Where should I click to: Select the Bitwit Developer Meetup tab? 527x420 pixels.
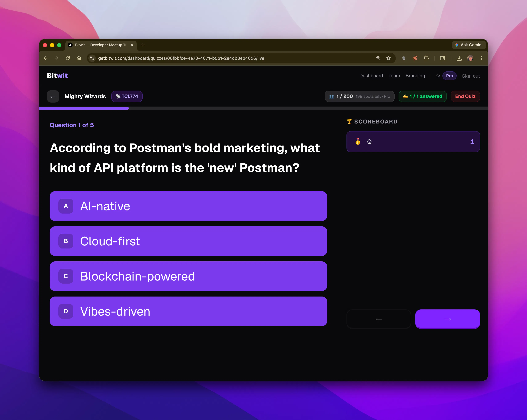click(x=101, y=45)
